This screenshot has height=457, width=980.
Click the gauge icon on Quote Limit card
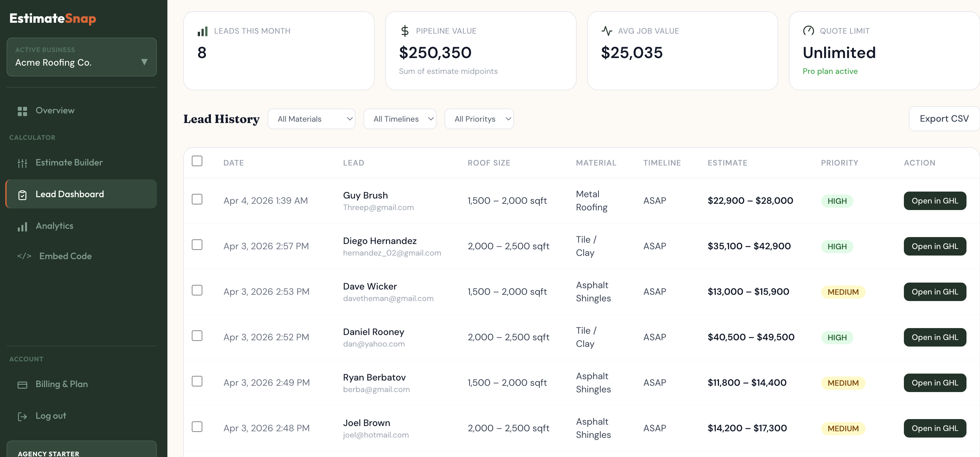pyautogui.click(x=809, y=31)
